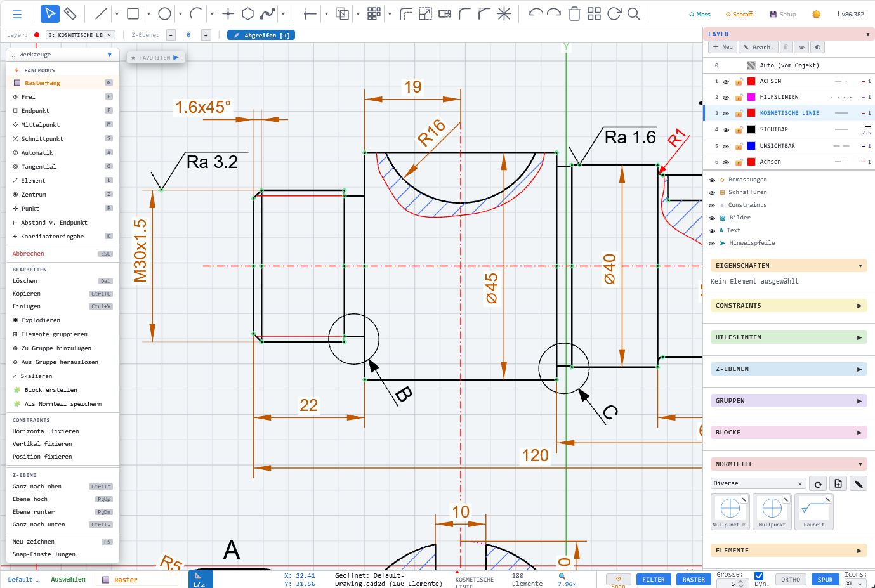Select the polygon hexagon tool
875x588 pixels.
click(248, 14)
